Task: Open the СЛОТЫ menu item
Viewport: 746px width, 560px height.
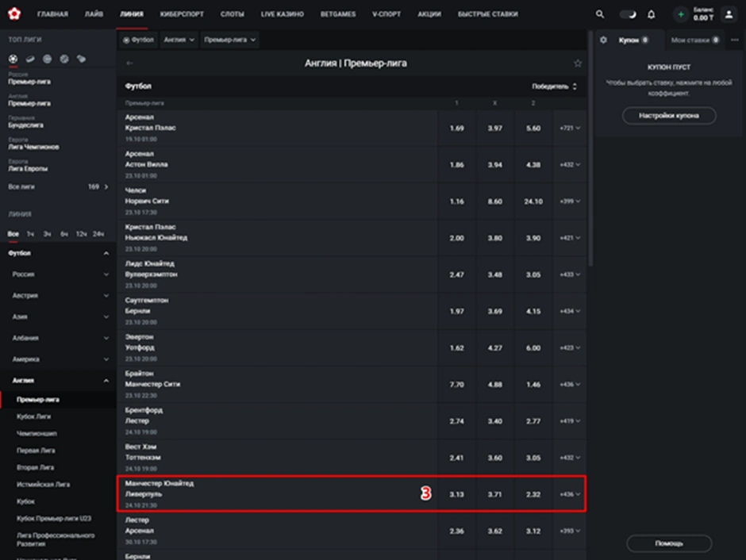Action: click(x=233, y=14)
